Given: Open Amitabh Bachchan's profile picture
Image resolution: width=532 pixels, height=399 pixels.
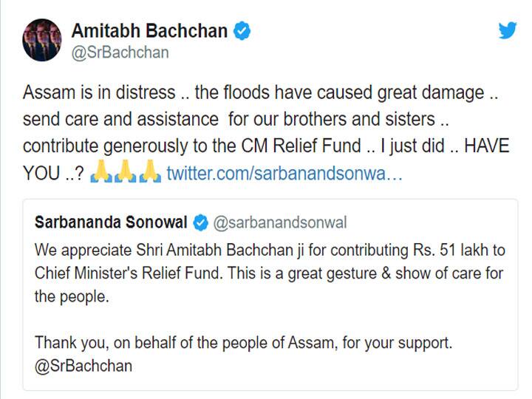Looking at the screenshot, I should 41,41.
